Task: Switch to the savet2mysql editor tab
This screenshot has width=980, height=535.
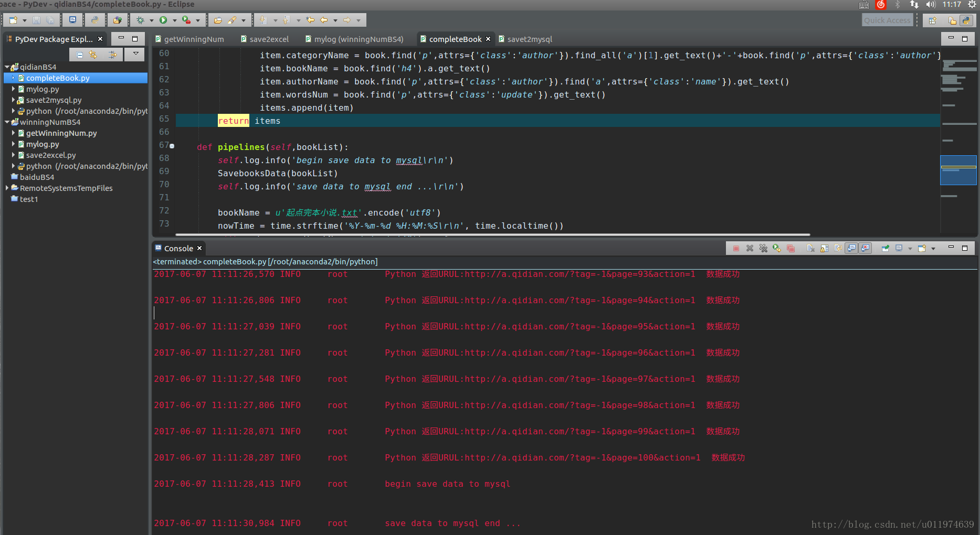Action: click(529, 39)
